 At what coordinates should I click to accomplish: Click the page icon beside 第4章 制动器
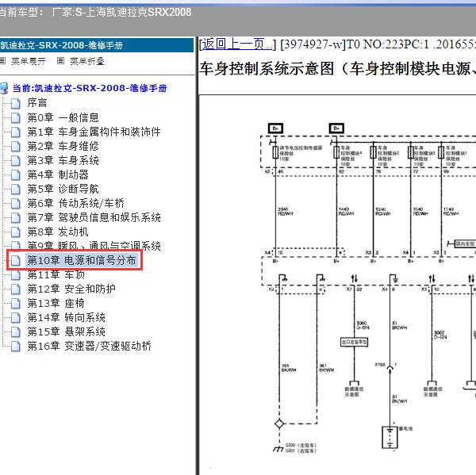[x=16, y=174]
